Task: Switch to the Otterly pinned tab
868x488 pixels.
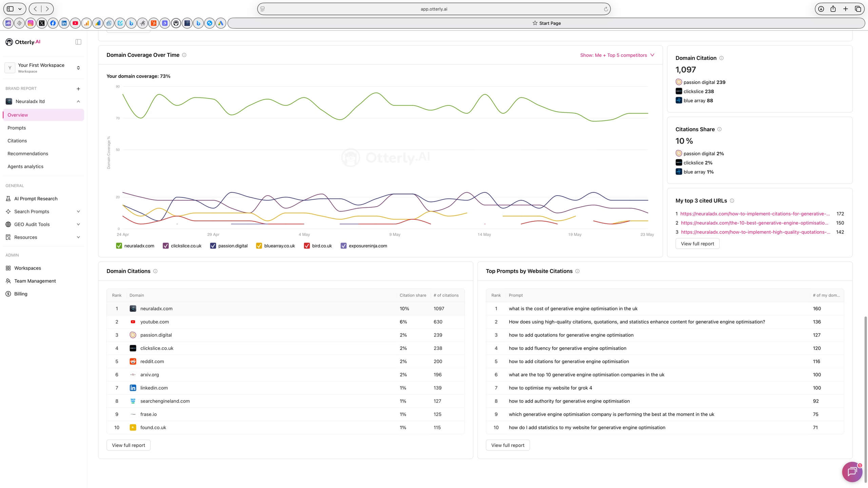Action: point(176,23)
